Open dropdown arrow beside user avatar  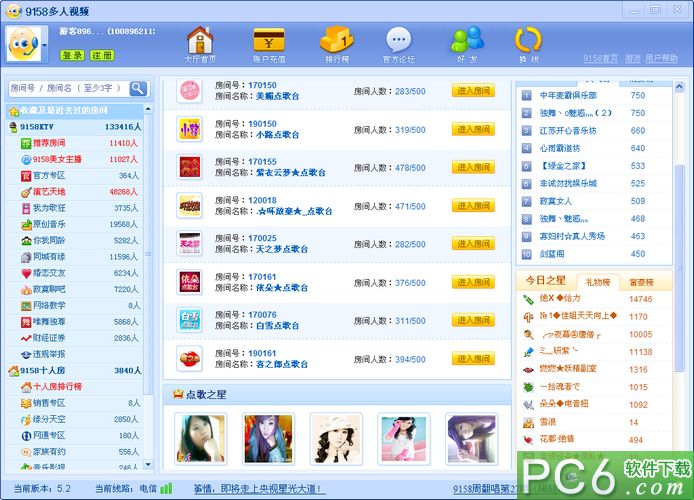point(44,45)
